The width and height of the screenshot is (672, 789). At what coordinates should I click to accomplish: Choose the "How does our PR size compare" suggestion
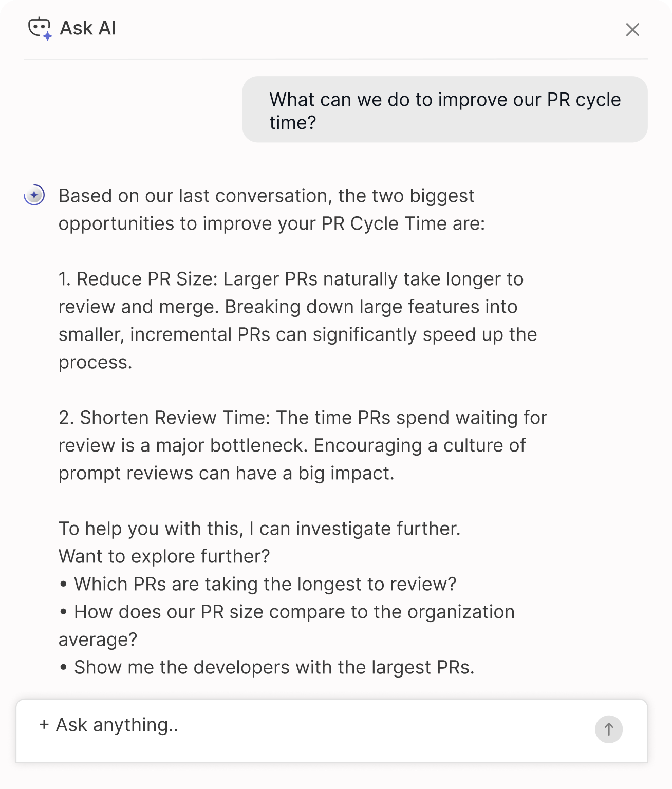coord(294,612)
